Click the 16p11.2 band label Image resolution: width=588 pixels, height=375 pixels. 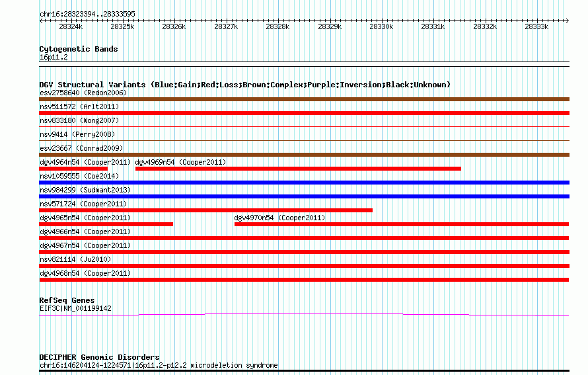[54, 57]
